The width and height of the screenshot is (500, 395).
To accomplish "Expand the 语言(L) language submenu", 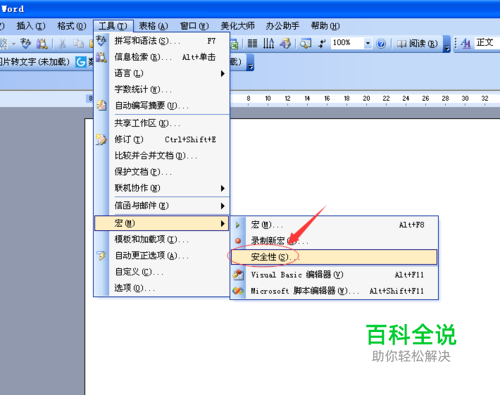I will tap(162, 73).
